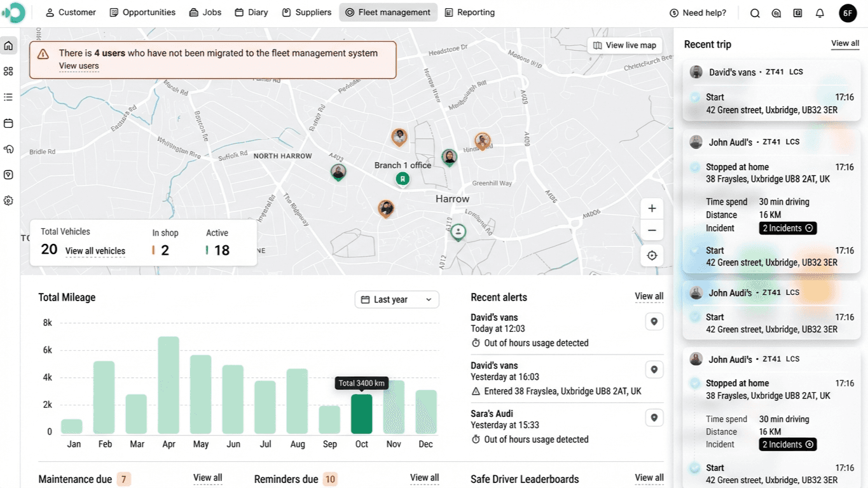868x488 pixels.
Task: Click driver avatar pin southwest of Harrow
Action: tap(386, 209)
